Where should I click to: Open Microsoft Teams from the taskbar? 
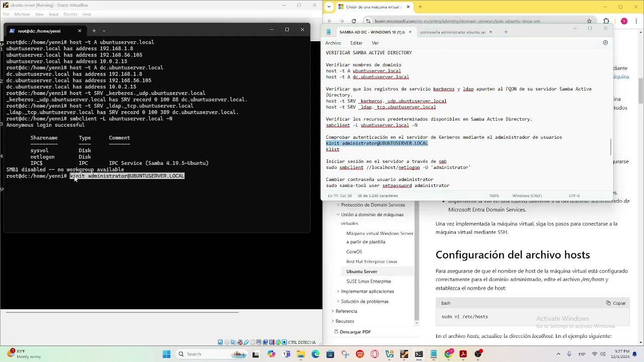coord(286,354)
